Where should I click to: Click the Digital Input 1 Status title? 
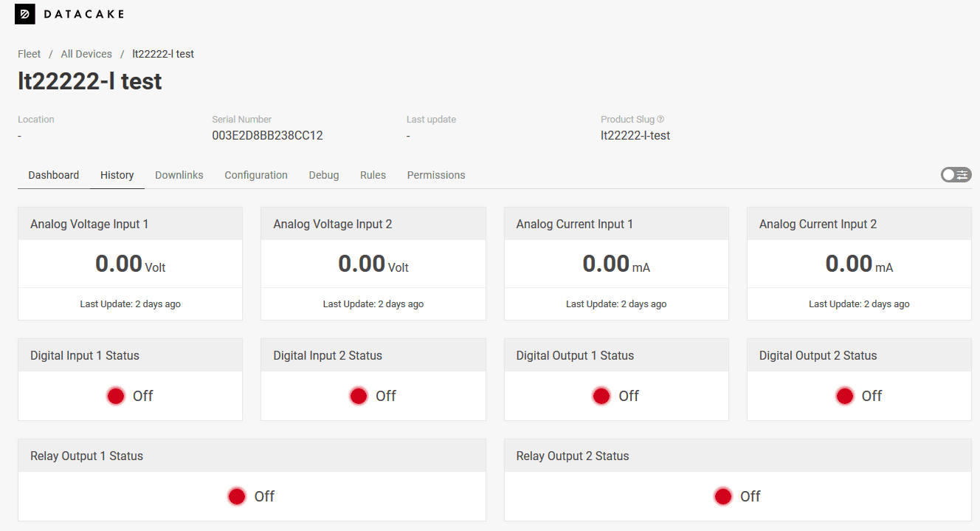pyautogui.click(x=85, y=355)
